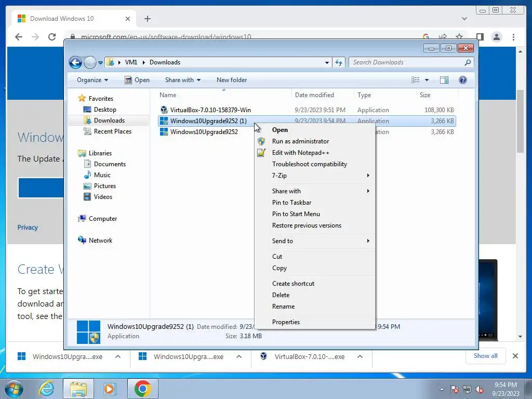The width and height of the screenshot is (532, 399).
Task: Choose Properties from the context menu
Action: tap(315, 322)
